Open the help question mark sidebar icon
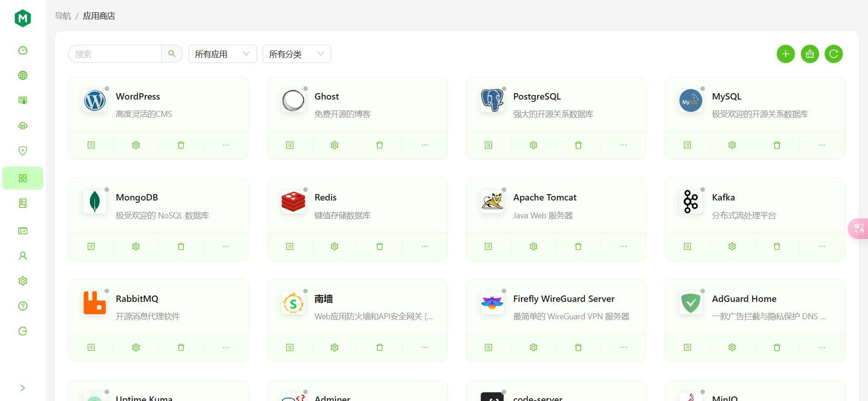The width and height of the screenshot is (868, 401). click(23, 306)
